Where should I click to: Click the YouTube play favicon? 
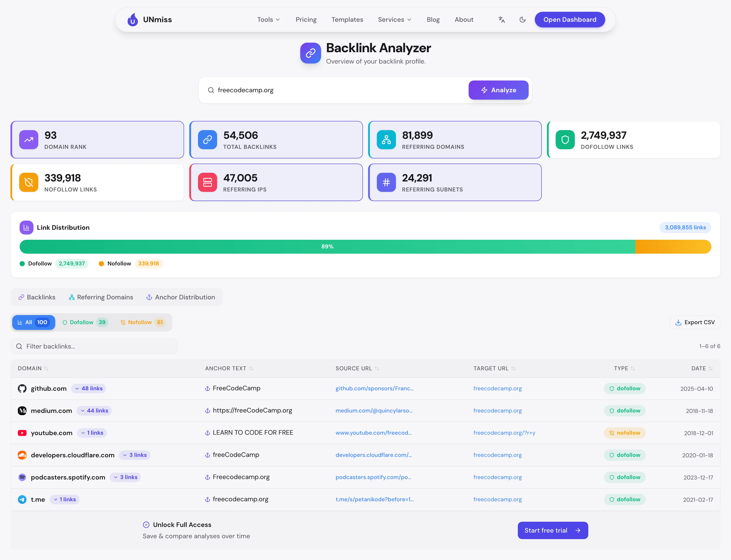(22, 433)
